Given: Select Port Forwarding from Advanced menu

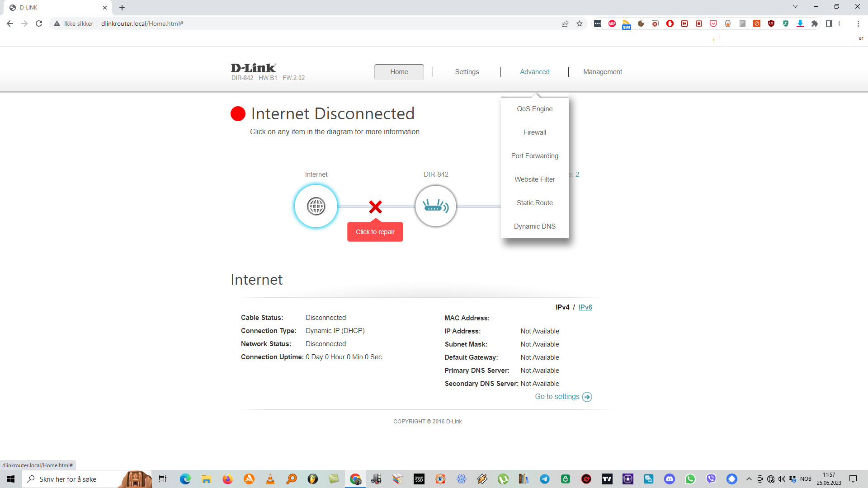Looking at the screenshot, I should [535, 156].
